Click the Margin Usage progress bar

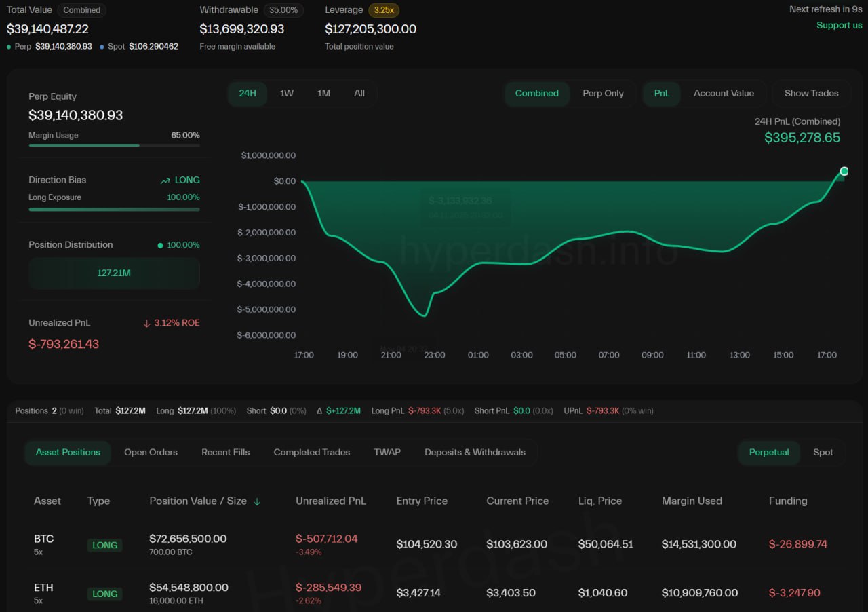tap(114, 145)
